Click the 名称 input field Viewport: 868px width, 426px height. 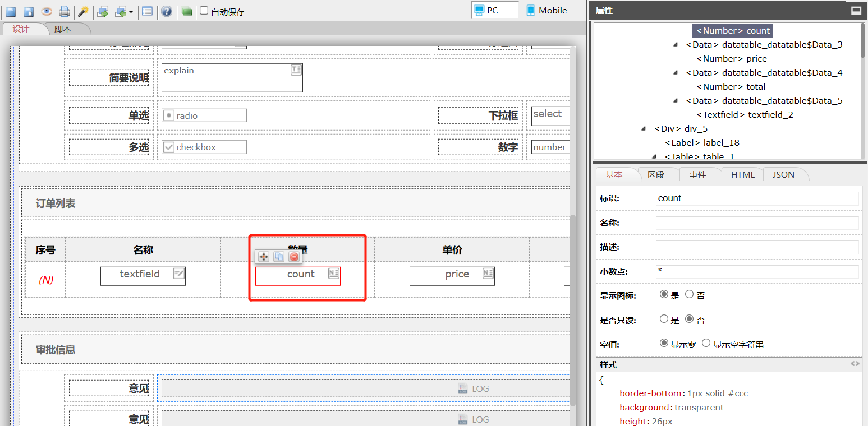(757, 223)
